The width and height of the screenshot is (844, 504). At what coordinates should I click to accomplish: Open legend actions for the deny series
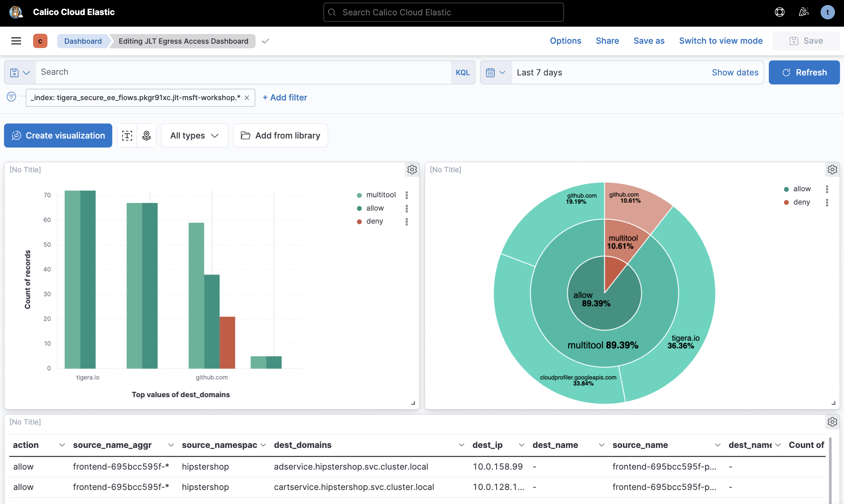408,221
